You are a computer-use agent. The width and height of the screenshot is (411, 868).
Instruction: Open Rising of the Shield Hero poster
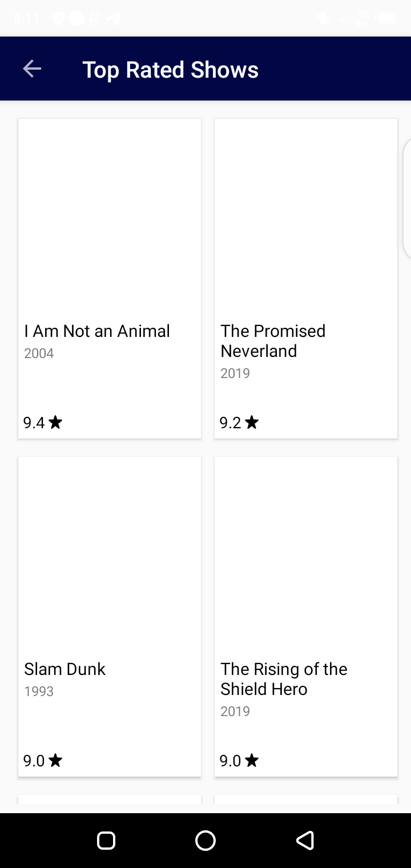tap(306, 555)
